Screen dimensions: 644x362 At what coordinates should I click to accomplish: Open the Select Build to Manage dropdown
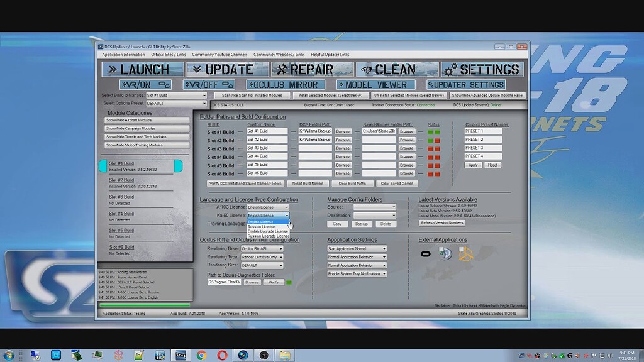[175, 95]
